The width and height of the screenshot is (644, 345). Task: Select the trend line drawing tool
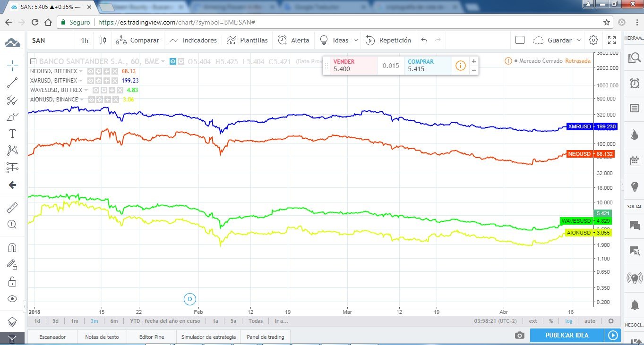coord(12,83)
